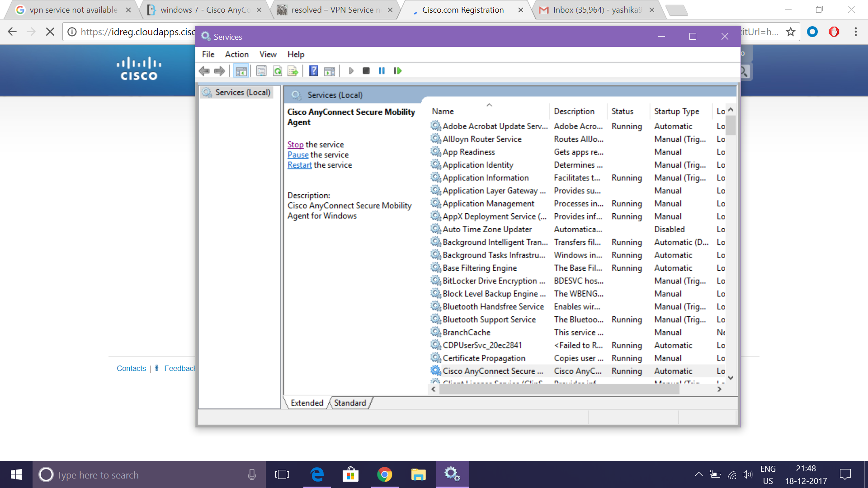Screen dimensions: 868x488
Task: Click the Restart the service link
Action: (x=299, y=165)
